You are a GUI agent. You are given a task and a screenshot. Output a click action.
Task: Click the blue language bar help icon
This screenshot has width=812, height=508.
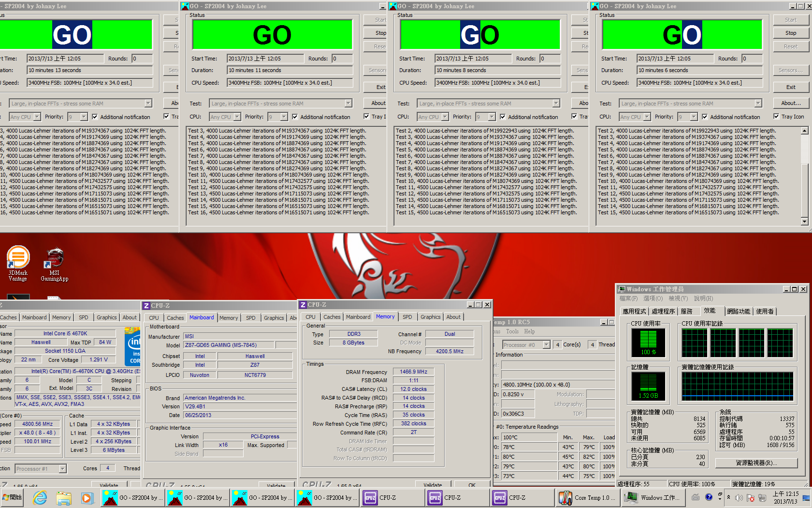[x=709, y=497]
